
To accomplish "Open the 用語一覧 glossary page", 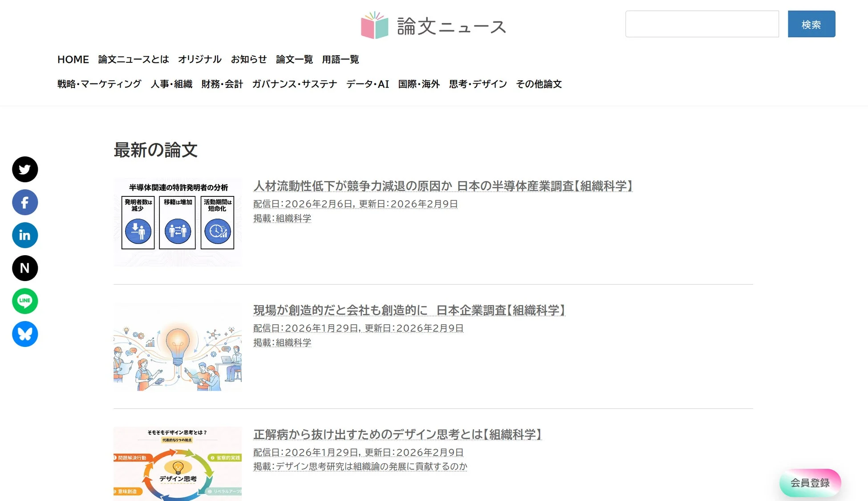I will tap(341, 60).
